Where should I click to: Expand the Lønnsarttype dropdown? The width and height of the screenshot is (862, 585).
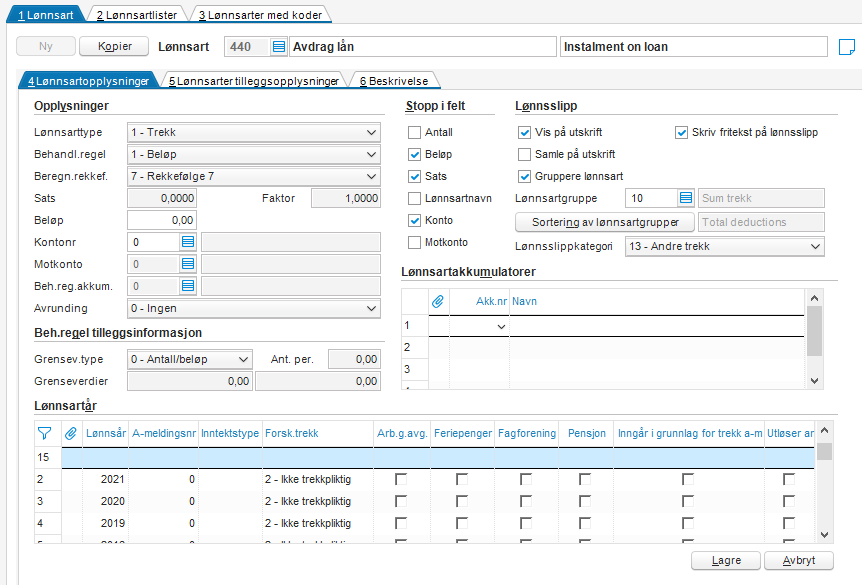click(x=254, y=133)
